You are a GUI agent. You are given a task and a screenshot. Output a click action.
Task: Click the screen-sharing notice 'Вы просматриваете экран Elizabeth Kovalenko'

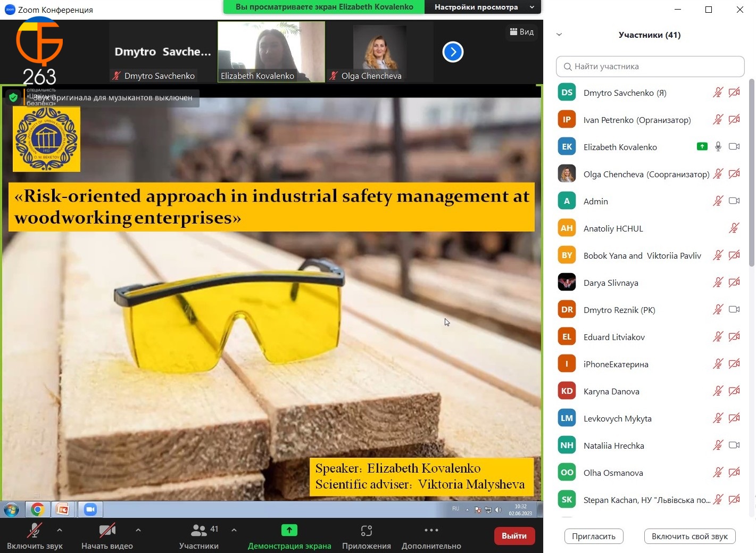click(x=324, y=7)
